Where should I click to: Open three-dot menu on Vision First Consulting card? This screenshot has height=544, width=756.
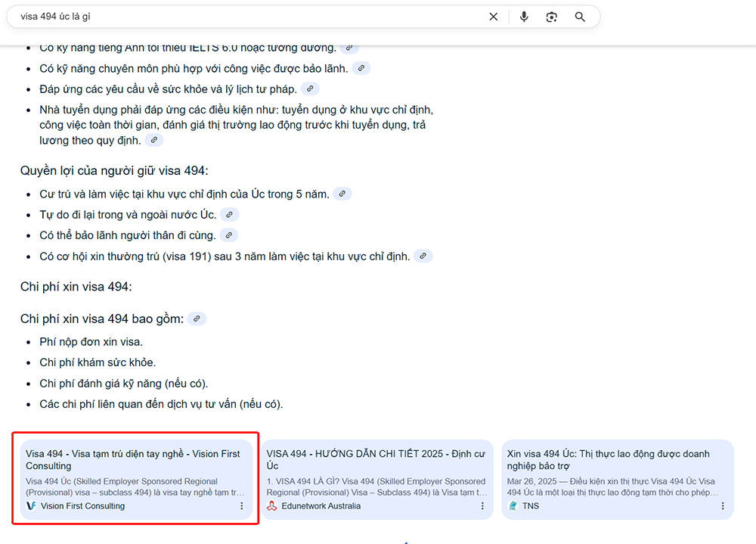tap(242, 506)
